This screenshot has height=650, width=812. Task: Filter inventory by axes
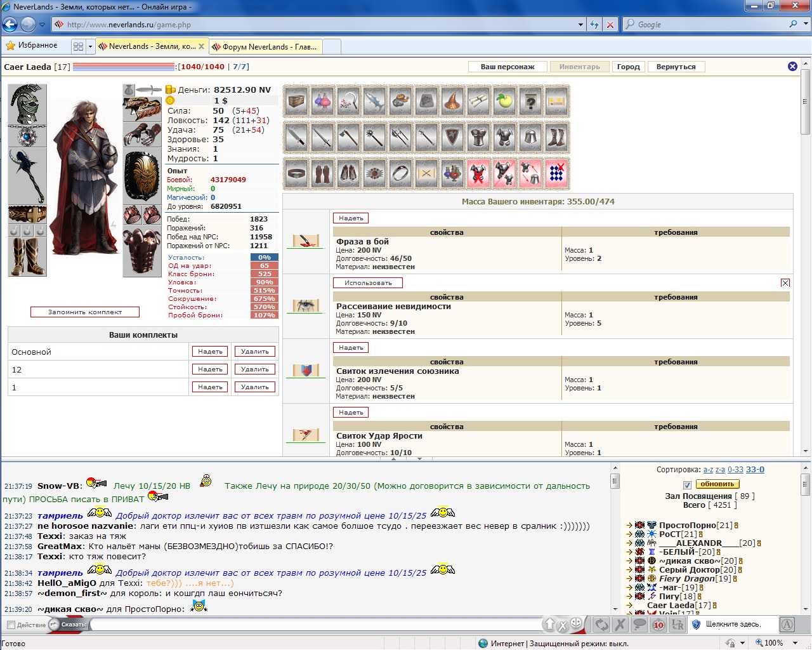coord(348,137)
